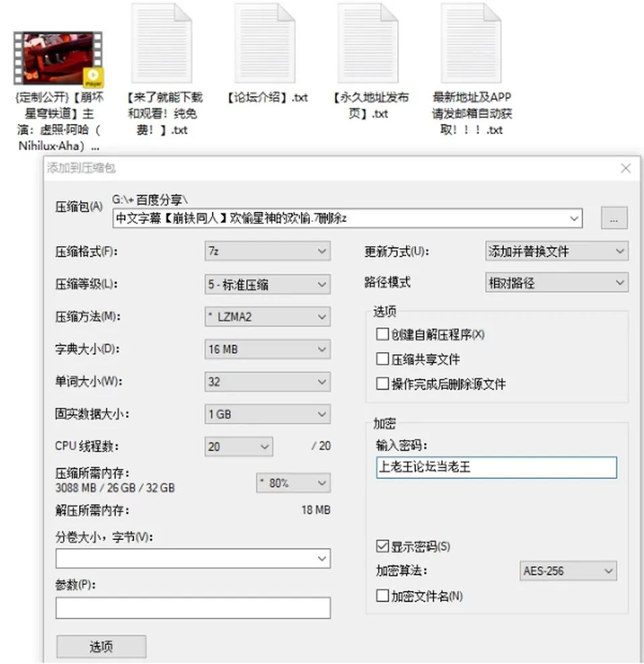Viewport: 644px width, 664px height.
Task: Check 操作完成后删除源文件 option
Action: [x=382, y=384]
